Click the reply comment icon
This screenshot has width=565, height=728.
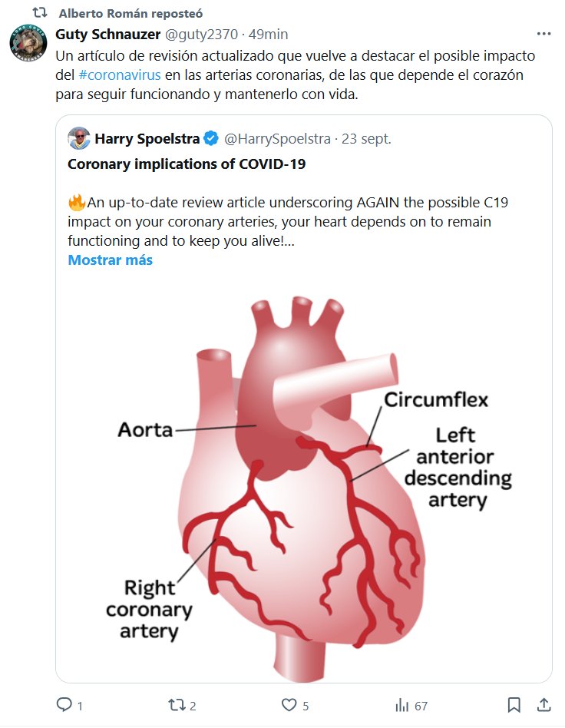64,705
